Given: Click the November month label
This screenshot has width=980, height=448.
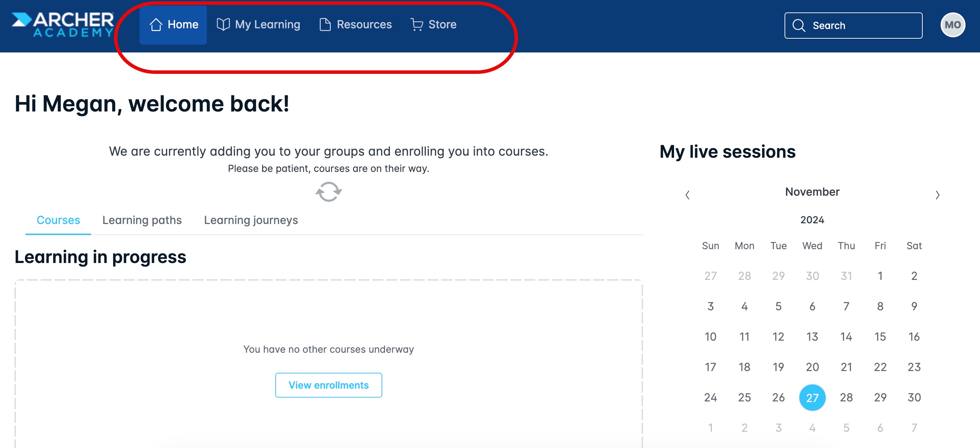Looking at the screenshot, I should (812, 192).
